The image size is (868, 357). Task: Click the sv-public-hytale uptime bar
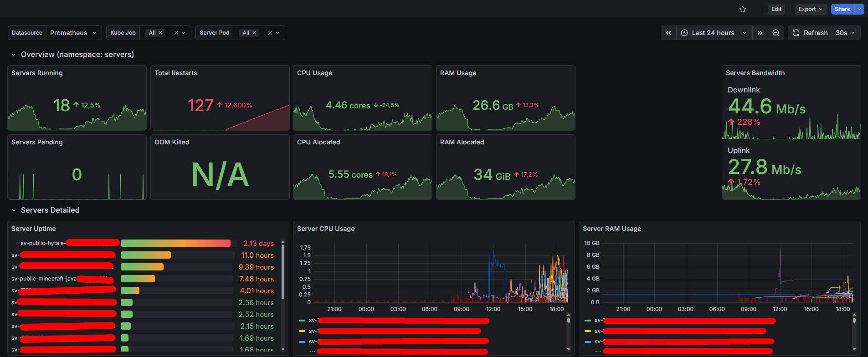point(175,243)
